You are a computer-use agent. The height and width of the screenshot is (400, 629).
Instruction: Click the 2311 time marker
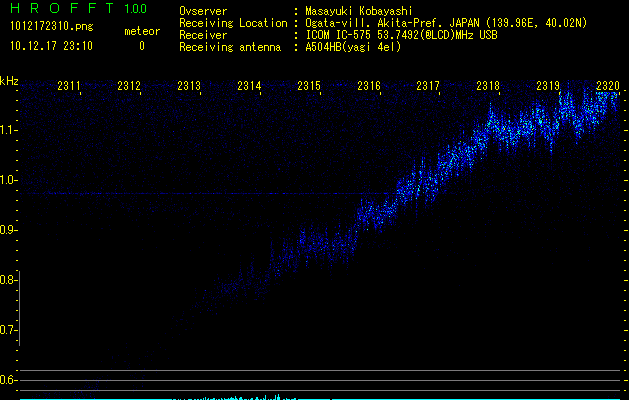[69, 85]
